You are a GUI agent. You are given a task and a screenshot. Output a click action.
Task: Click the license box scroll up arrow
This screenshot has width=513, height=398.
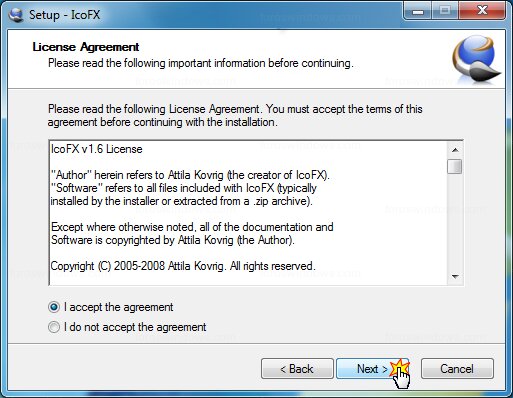tap(455, 150)
